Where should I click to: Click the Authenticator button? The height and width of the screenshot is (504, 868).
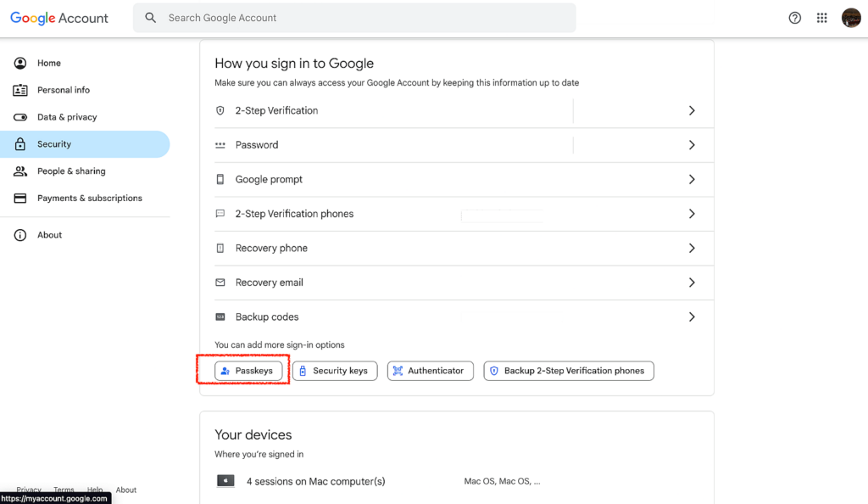coord(430,371)
